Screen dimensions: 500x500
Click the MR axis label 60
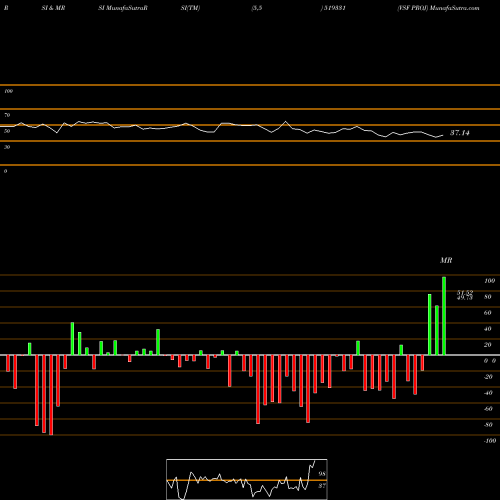[x=487, y=313]
